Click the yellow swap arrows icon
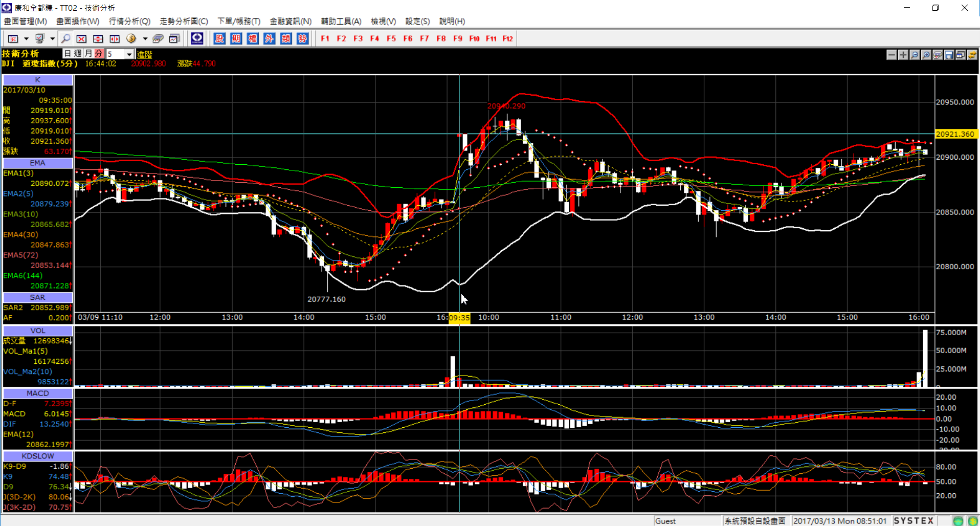Image resolution: width=980 pixels, height=526 pixels. click(x=972, y=55)
